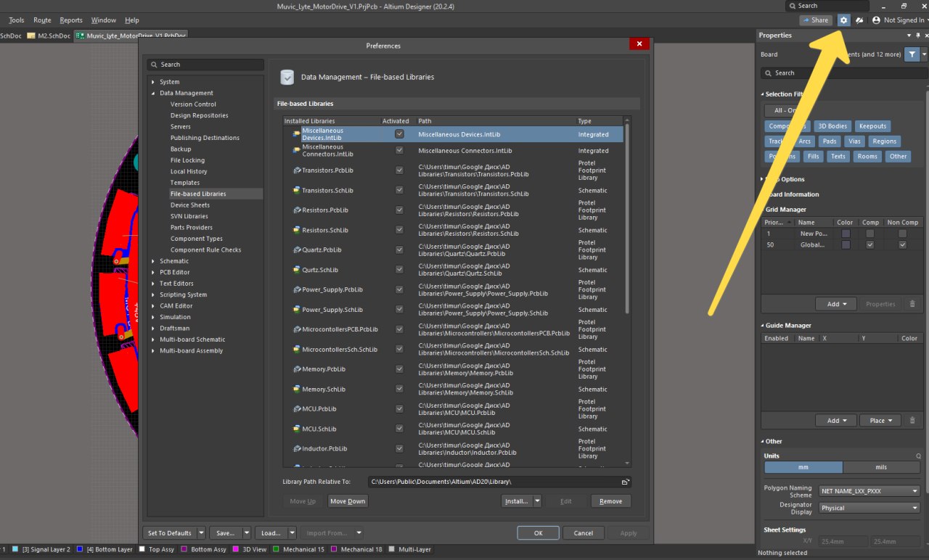Click the Properties panel filter funnel icon
Screen dimensions: 929x560
point(912,54)
